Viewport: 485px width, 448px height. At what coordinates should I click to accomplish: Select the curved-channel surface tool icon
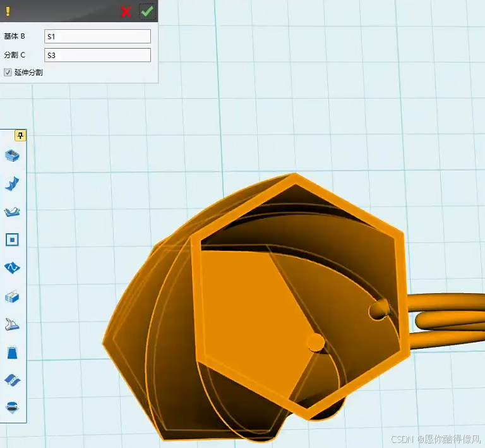13,212
